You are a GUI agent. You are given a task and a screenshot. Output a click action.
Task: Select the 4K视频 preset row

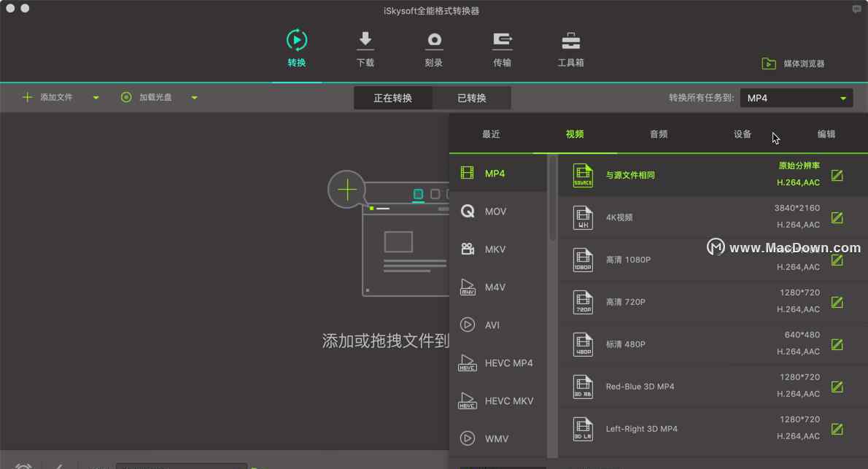point(713,217)
